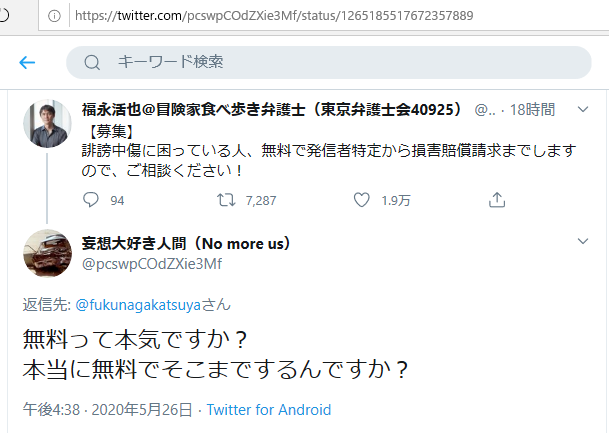Open the share icon on 福永活也's tweet
The image size is (609, 433).
(x=496, y=200)
